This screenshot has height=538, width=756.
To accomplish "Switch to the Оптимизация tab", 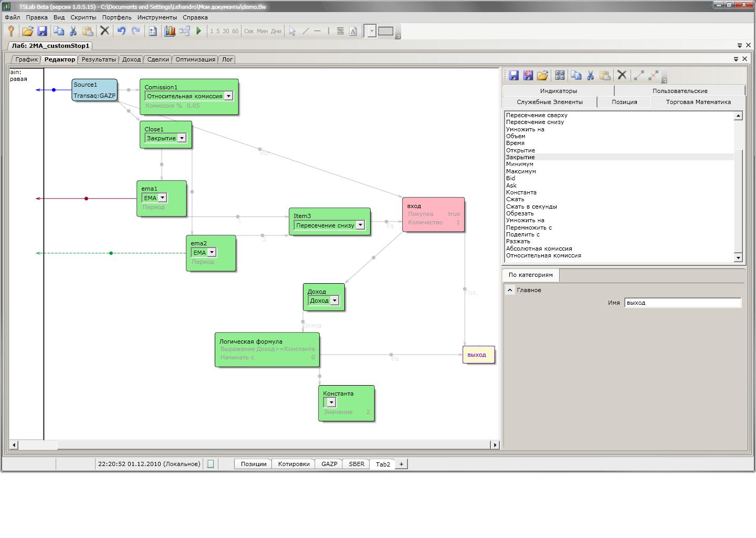I will coord(195,59).
